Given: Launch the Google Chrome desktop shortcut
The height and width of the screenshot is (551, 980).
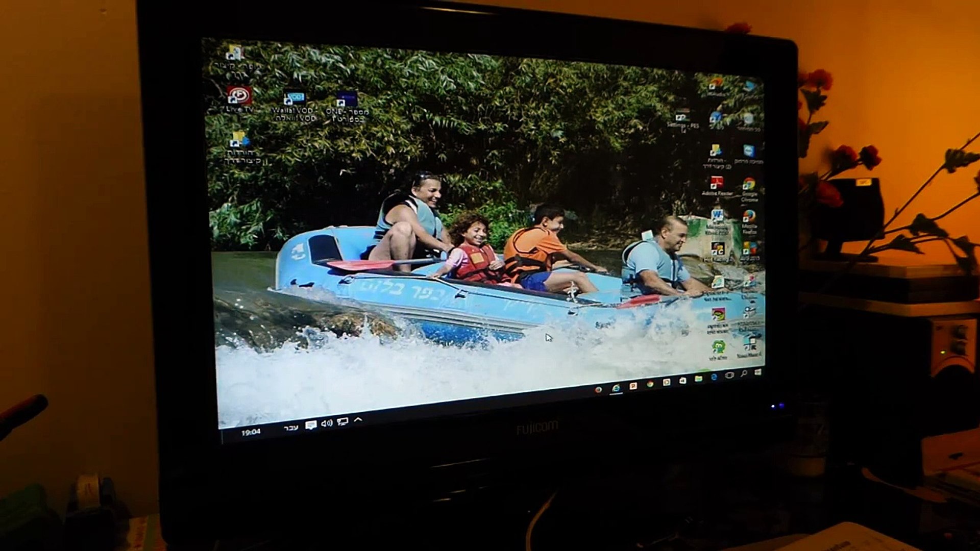Looking at the screenshot, I should (x=749, y=184).
